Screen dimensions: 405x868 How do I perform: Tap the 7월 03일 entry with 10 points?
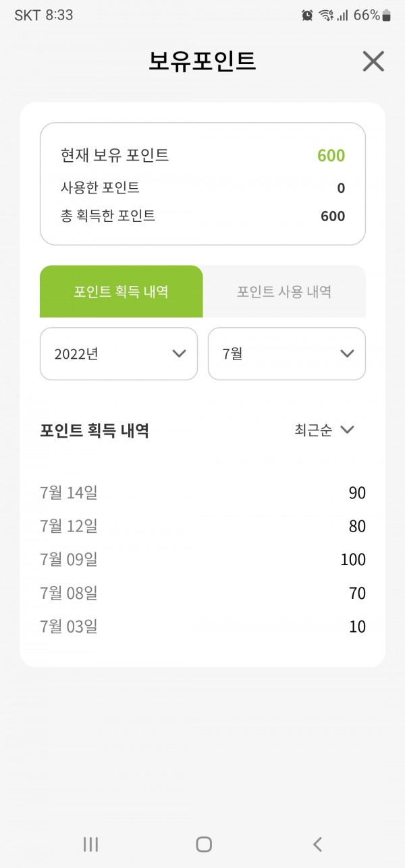202,627
